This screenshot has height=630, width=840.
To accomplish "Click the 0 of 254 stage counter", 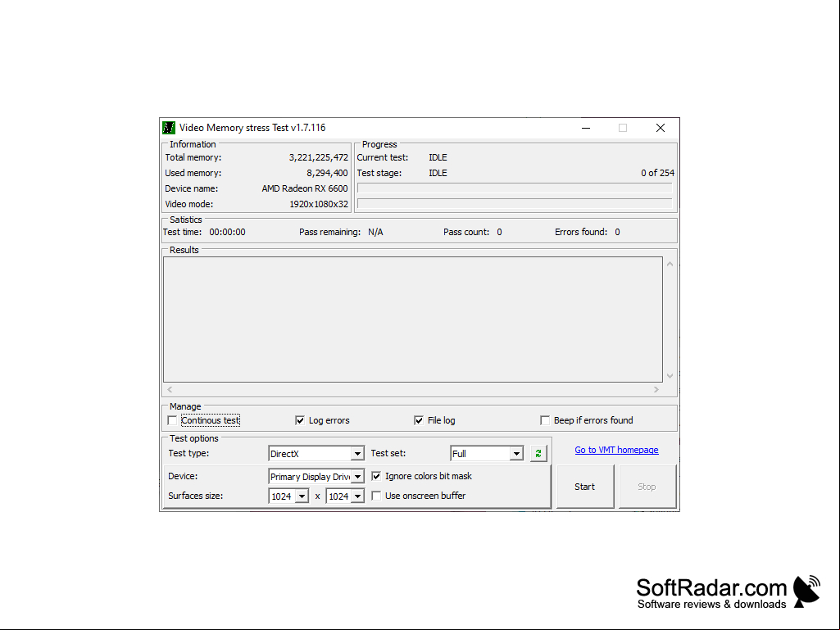I will (x=657, y=173).
